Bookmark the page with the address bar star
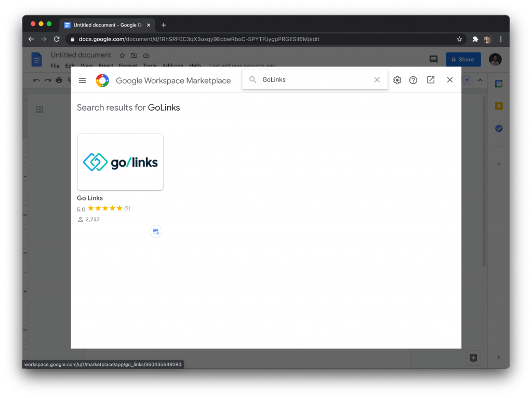This screenshot has width=532, height=398. (x=459, y=39)
